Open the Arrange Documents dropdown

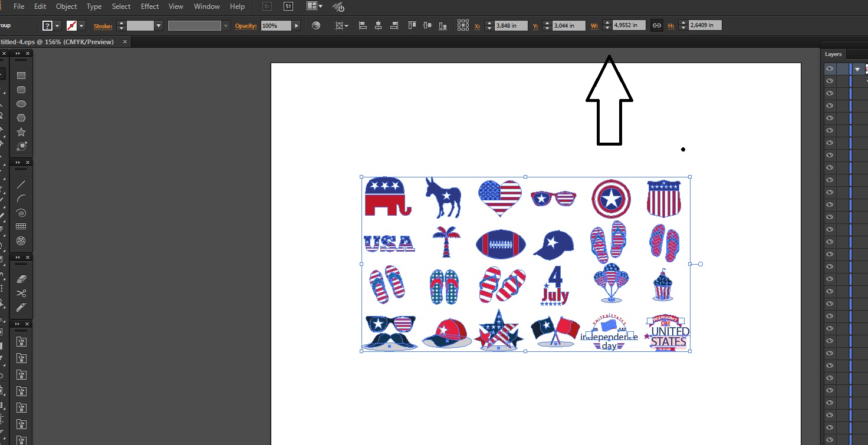(x=314, y=6)
